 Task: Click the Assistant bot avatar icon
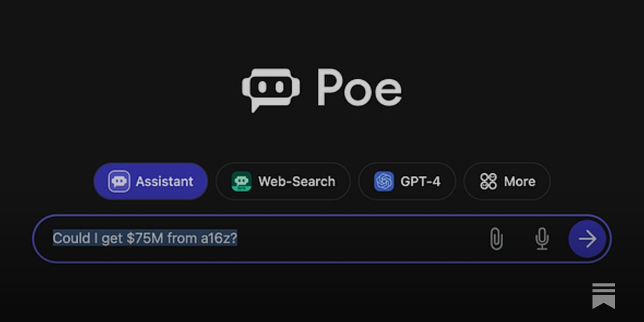coord(119,182)
